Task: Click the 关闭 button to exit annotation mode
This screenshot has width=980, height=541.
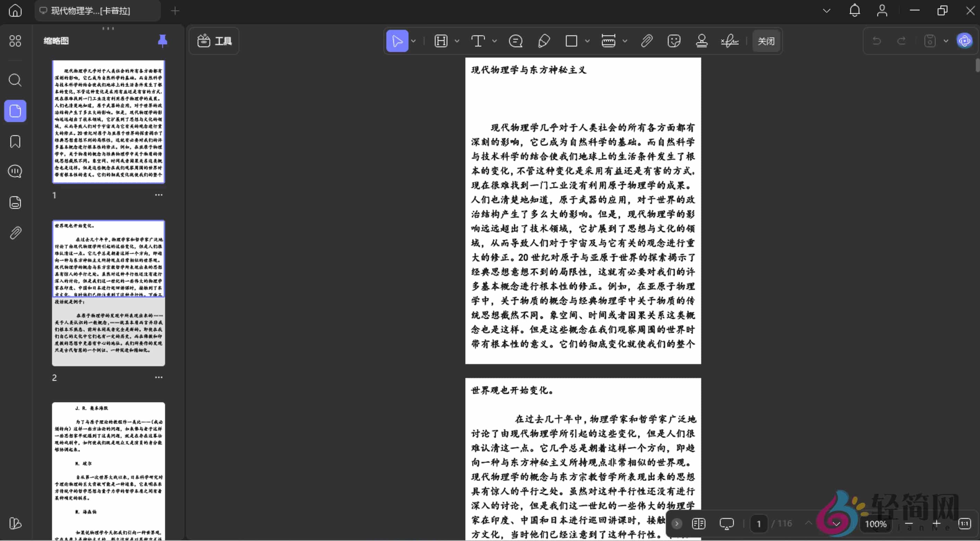Action: coord(766,41)
